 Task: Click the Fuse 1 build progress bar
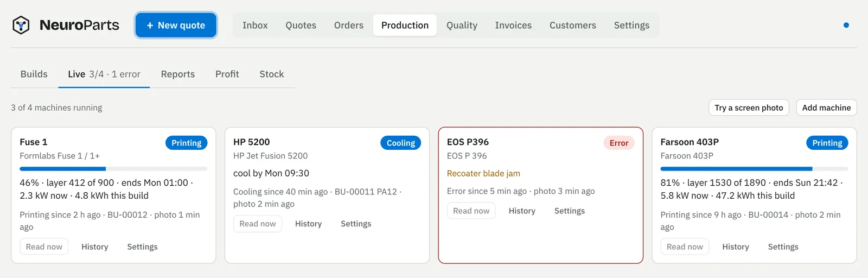click(x=113, y=169)
